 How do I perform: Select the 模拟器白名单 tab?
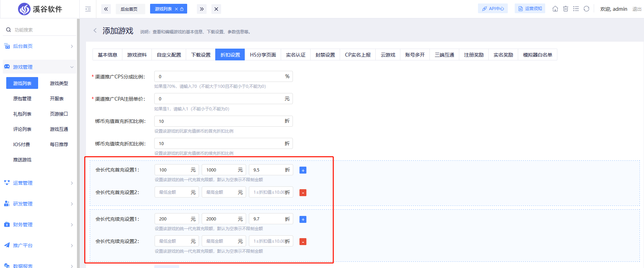click(538, 55)
